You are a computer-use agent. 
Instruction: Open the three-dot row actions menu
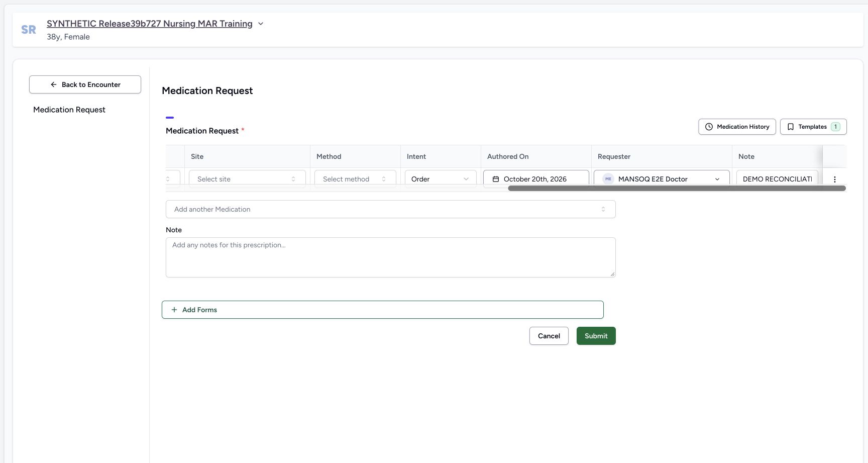point(835,179)
